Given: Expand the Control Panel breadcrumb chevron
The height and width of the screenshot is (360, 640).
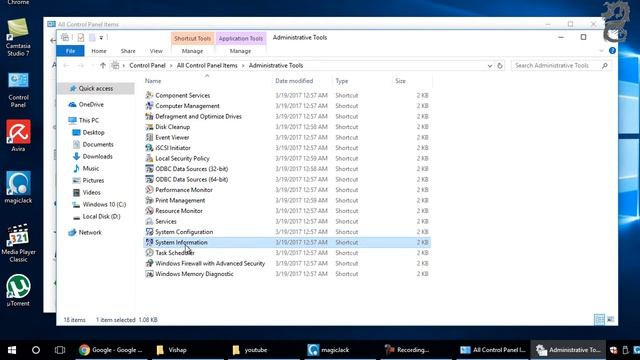Looking at the screenshot, I should click(x=171, y=65).
